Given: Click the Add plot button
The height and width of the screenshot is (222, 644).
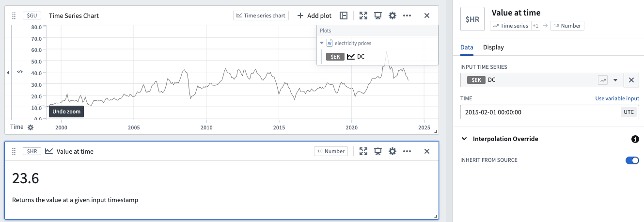Looking at the screenshot, I should click(314, 16).
